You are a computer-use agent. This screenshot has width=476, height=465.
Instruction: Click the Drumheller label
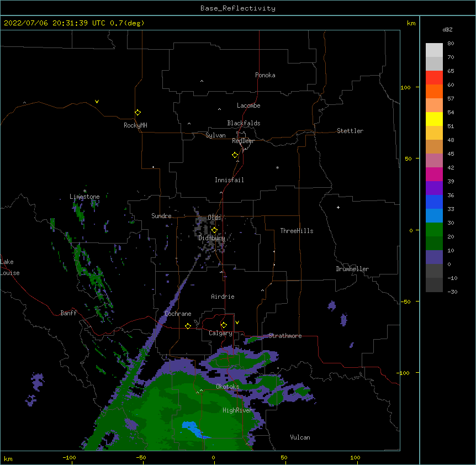[x=352, y=269]
